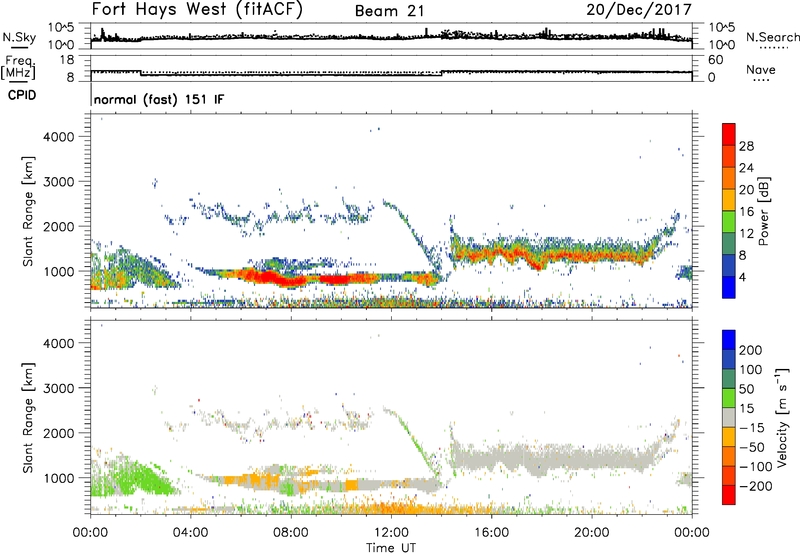Click the '1000' tick on Velocity panel axis

(58, 478)
